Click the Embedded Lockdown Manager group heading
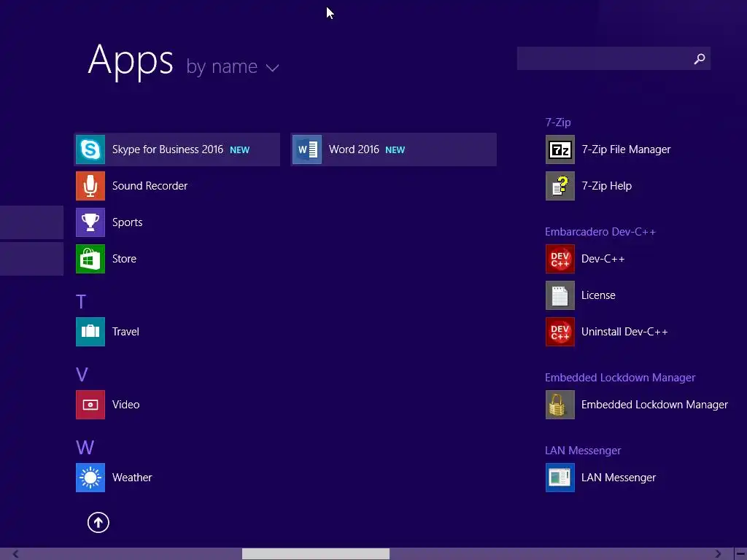The width and height of the screenshot is (747, 560). 620,378
